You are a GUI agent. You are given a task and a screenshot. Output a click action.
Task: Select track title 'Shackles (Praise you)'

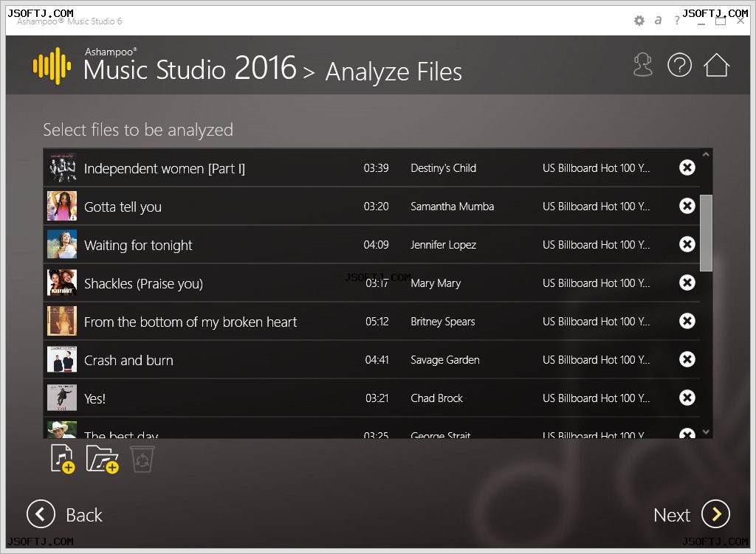143,284
